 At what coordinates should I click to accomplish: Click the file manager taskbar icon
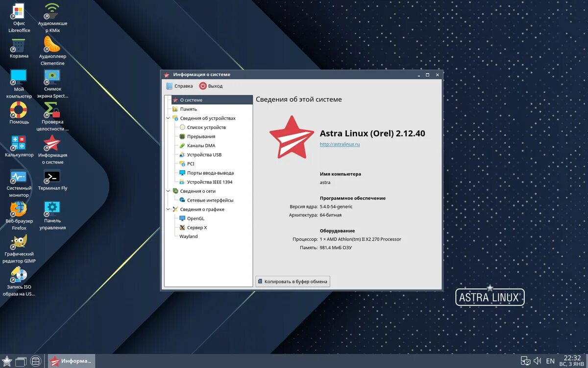pyautogui.click(x=35, y=361)
